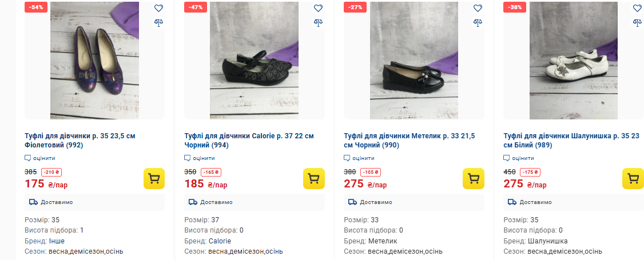644x260 pixels.
Task: Add purple shoes (992) to cart
Action: pyautogui.click(x=154, y=179)
